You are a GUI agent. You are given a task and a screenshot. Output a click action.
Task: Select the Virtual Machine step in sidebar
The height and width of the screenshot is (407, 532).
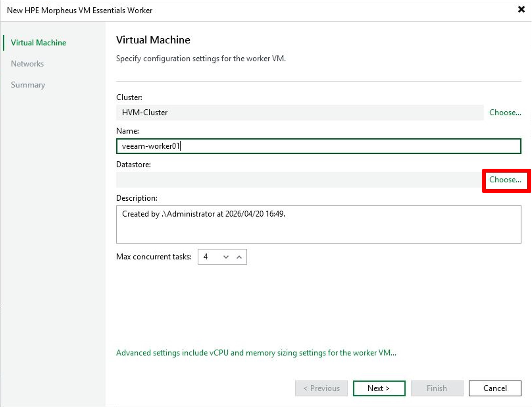39,43
